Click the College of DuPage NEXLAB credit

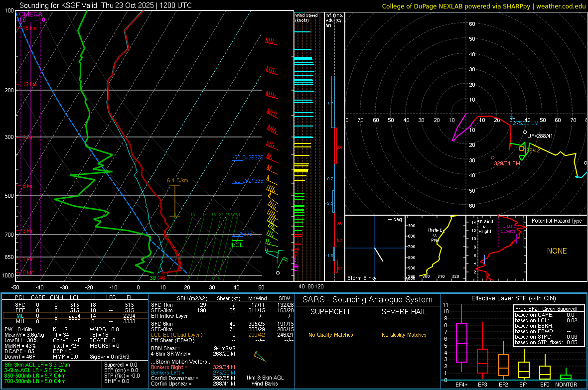[483, 6]
